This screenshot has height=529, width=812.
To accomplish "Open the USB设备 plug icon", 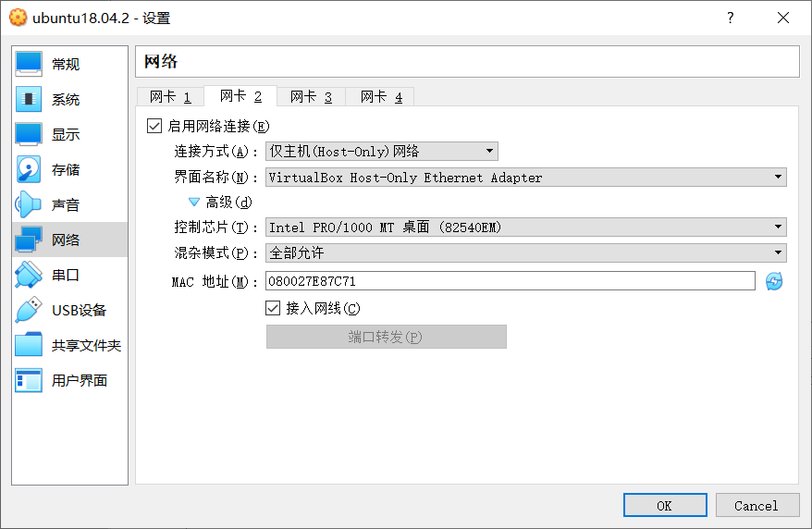I will (29, 310).
